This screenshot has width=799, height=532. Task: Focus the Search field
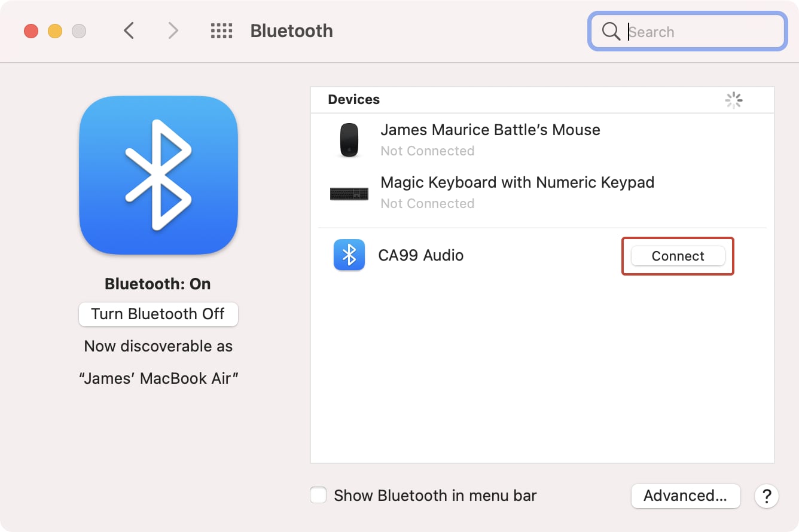coord(687,31)
